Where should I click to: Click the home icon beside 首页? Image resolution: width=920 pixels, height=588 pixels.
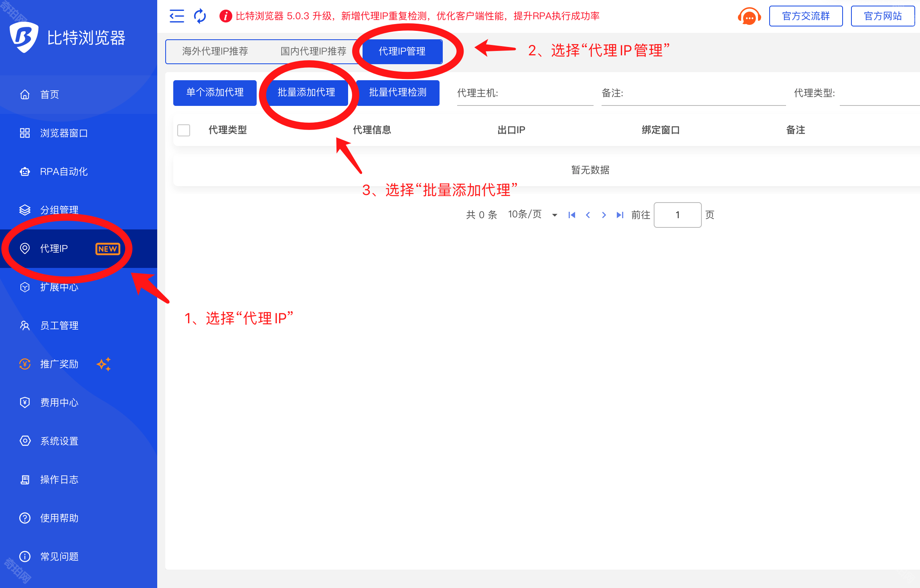25,95
